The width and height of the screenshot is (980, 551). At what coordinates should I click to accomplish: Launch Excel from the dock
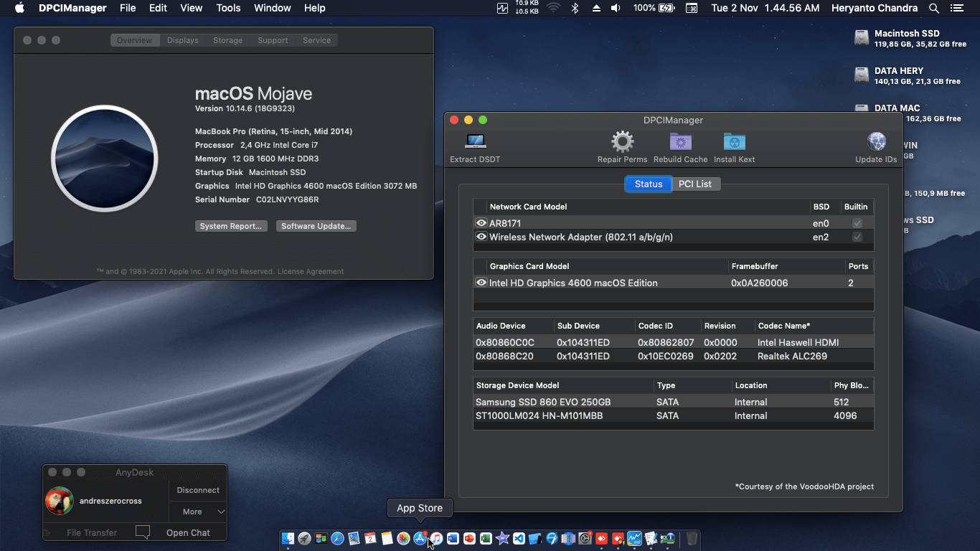486,539
